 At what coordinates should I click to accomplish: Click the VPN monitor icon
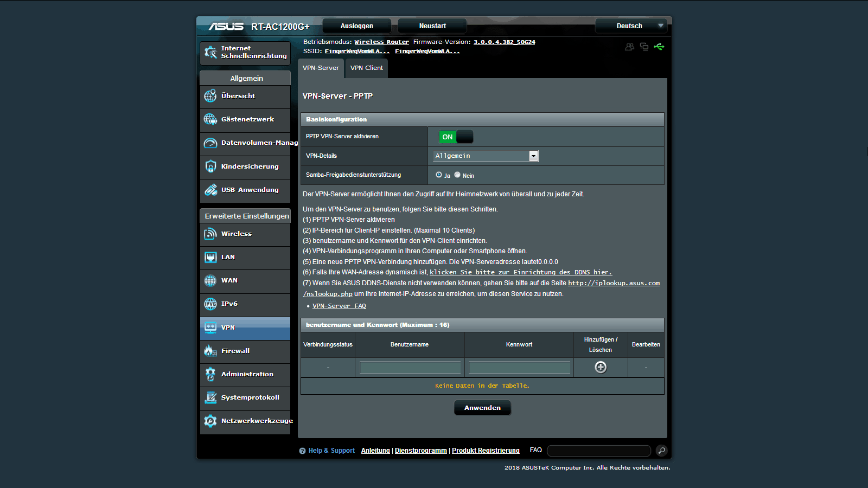[210, 328]
